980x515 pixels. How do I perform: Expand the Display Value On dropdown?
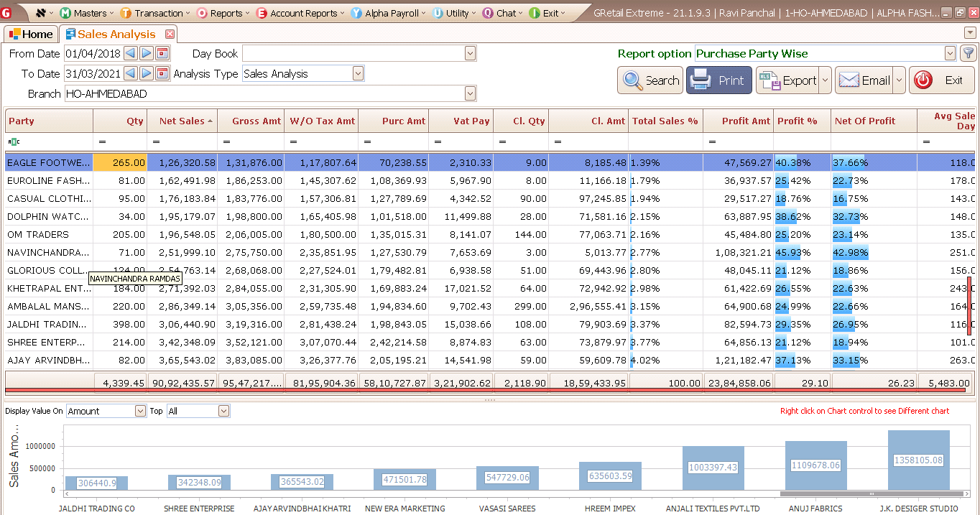click(140, 411)
